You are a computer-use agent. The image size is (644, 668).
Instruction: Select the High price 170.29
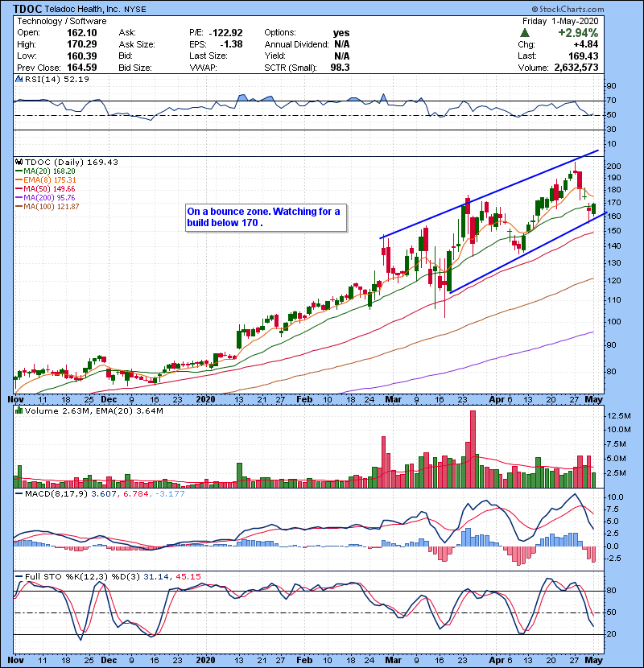[x=82, y=44]
